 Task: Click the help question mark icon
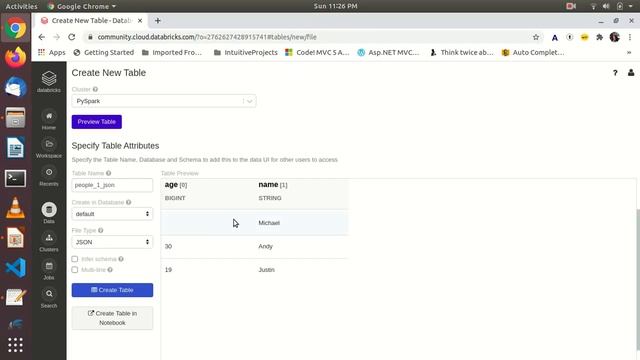[615, 73]
